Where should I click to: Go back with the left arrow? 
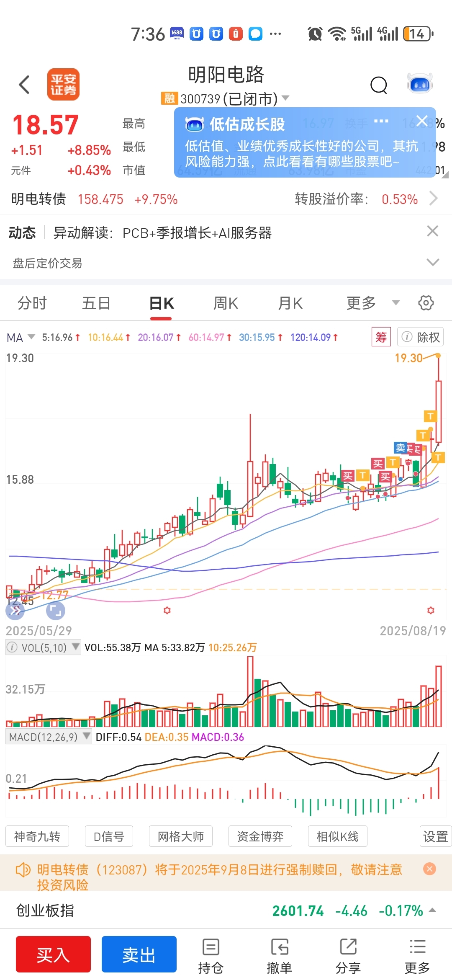click(25, 85)
